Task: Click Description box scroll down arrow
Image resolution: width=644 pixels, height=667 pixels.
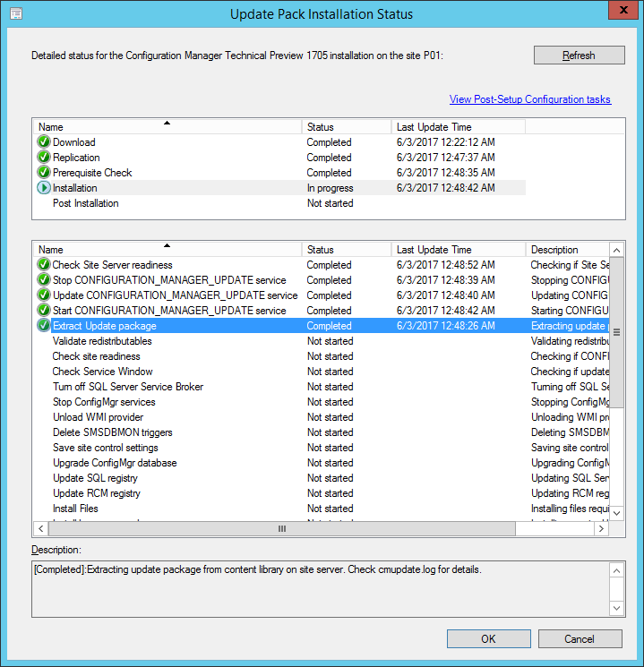Action: 616,608
